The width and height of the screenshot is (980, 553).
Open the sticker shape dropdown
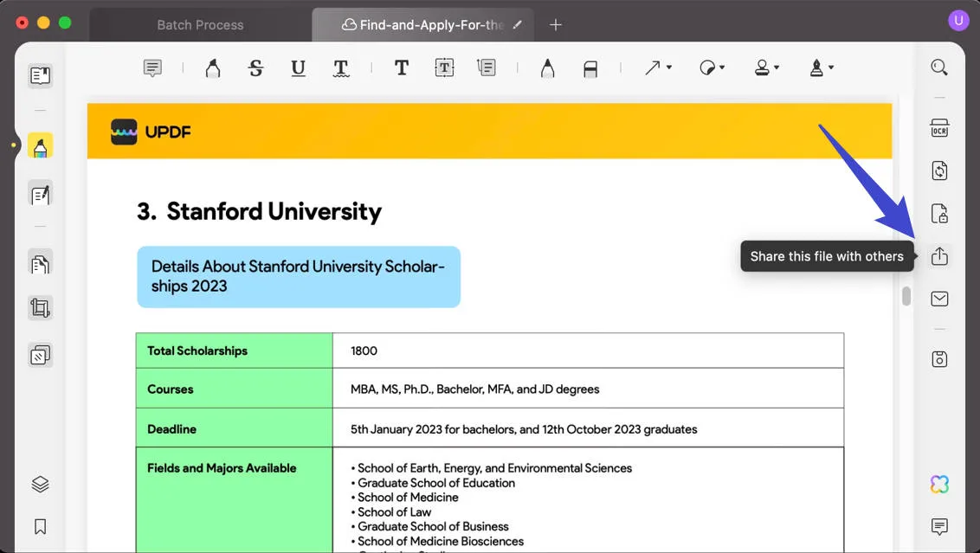(x=712, y=68)
